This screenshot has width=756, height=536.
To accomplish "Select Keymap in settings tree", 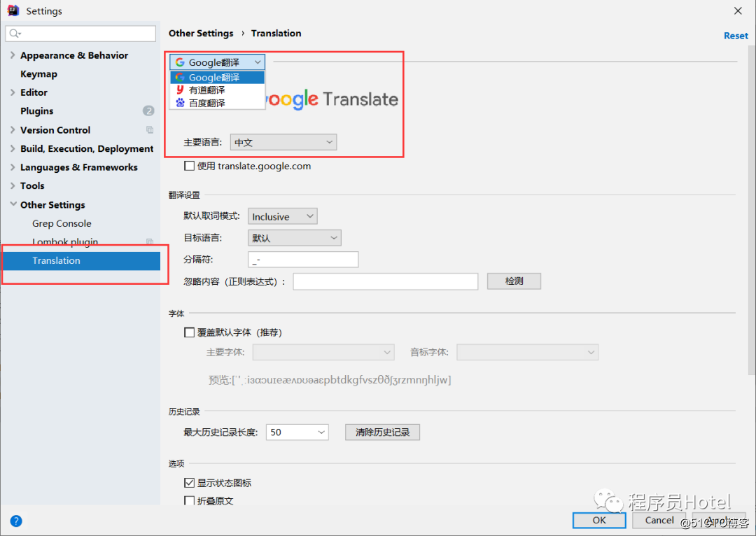I will (x=38, y=73).
